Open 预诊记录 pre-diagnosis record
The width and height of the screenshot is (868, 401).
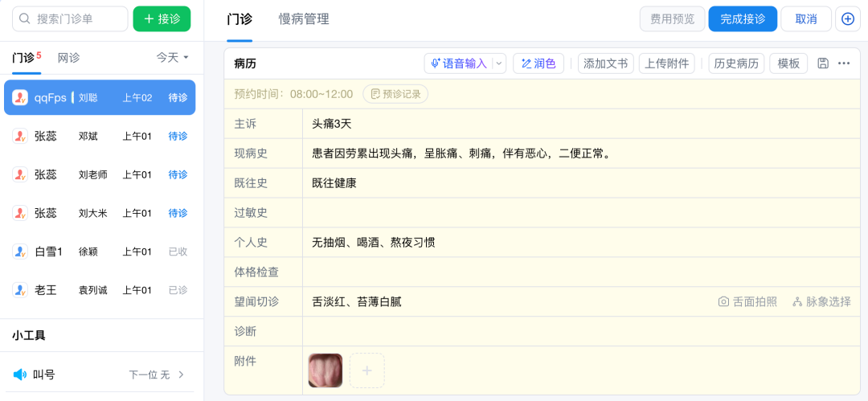[x=395, y=94]
